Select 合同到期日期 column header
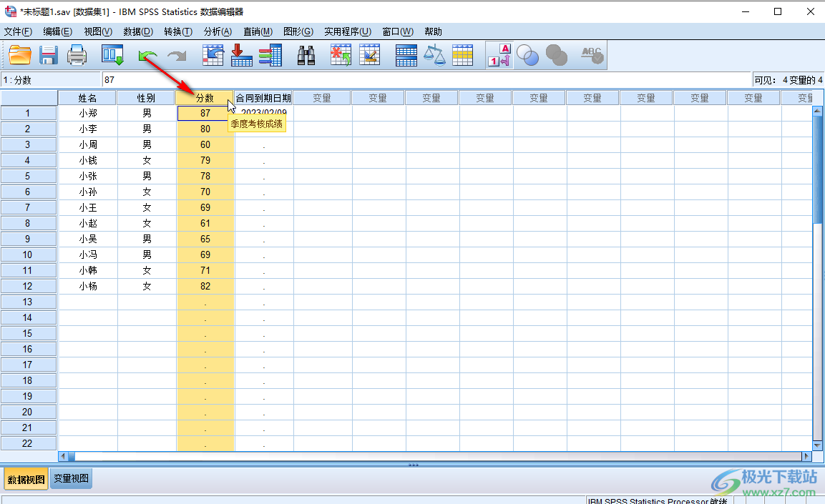Screen dimensions: 825x504 point(263,98)
